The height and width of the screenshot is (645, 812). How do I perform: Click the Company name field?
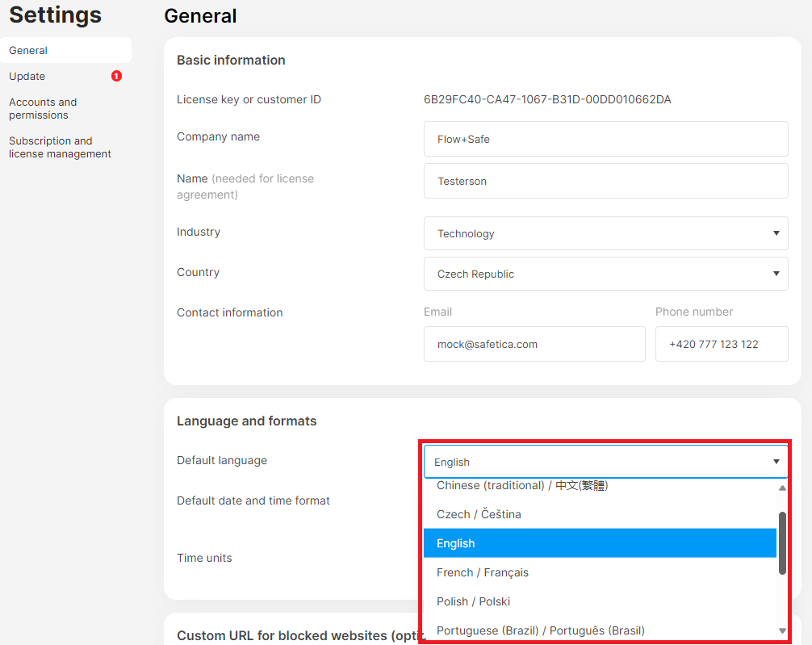[605, 139]
